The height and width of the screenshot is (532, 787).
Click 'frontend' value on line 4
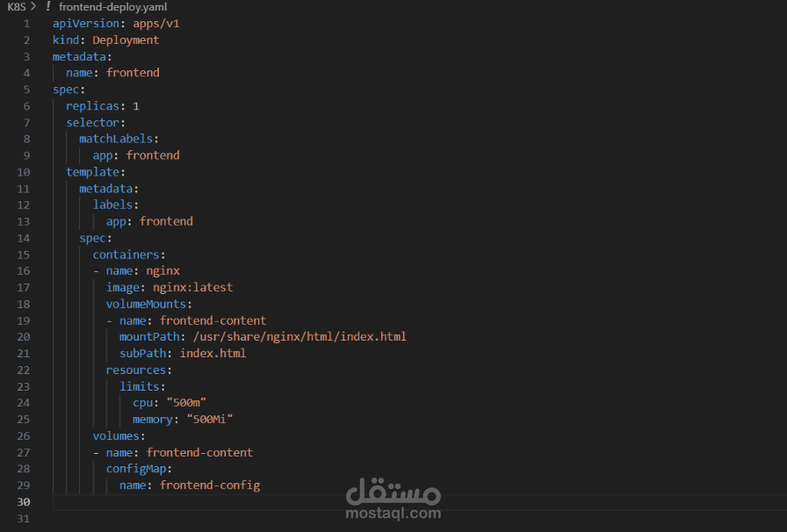tap(133, 73)
